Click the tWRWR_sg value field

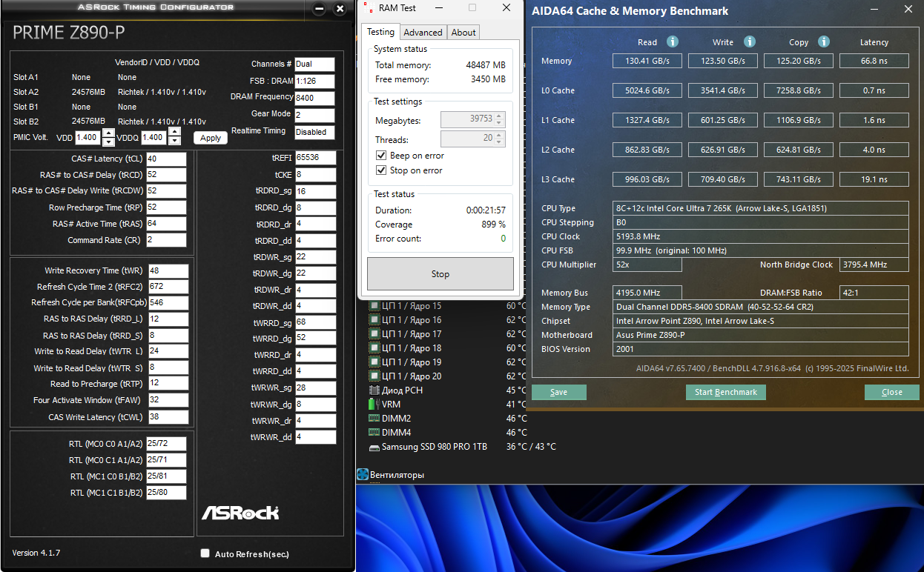click(315, 388)
